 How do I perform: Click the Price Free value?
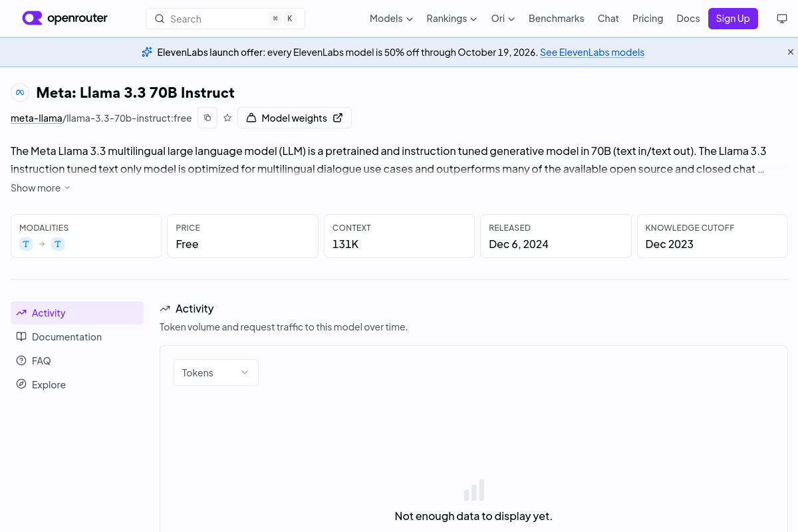click(188, 244)
